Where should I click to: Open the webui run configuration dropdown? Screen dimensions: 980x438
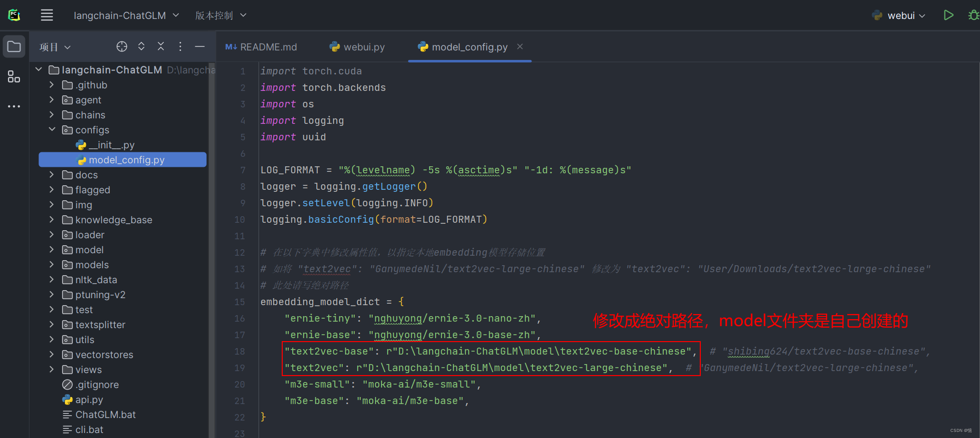pos(899,15)
